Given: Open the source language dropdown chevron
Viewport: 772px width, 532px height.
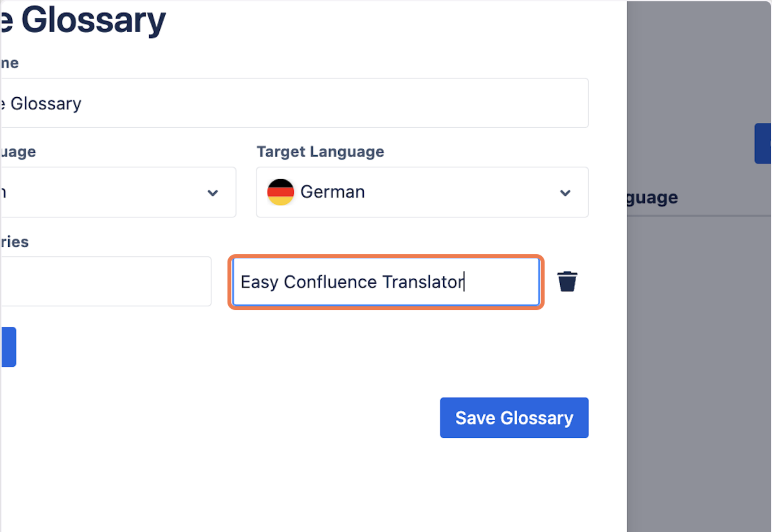Looking at the screenshot, I should 213,193.
